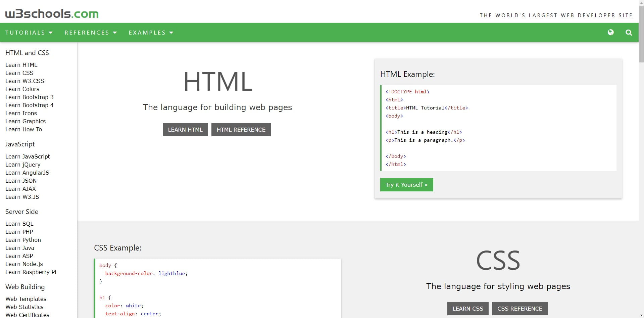Click the large 'HTML' heading
644x318 pixels.
218,82
